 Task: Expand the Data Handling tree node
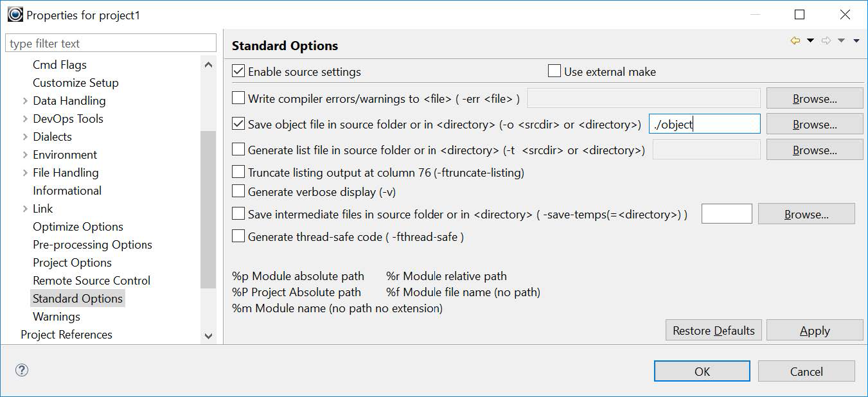[x=24, y=101]
